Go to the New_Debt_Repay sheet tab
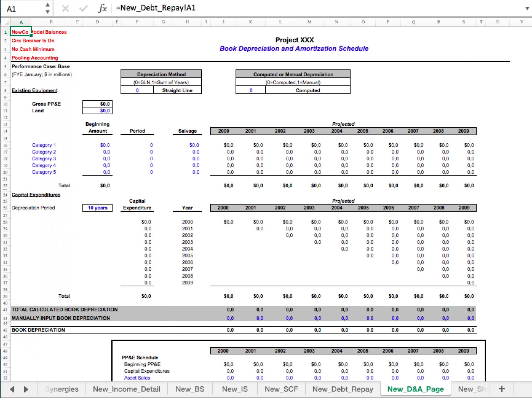532x398 pixels. (342, 389)
